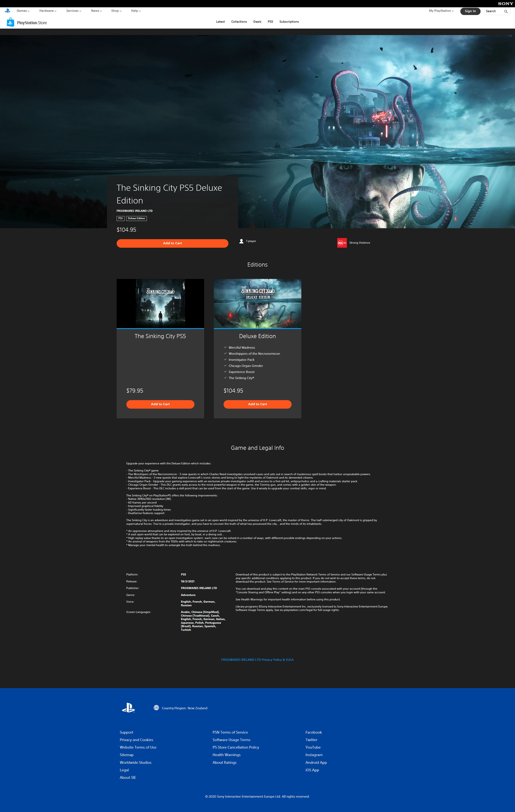Click the white PlayStation logo in footer

pyautogui.click(x=128, y=707)
